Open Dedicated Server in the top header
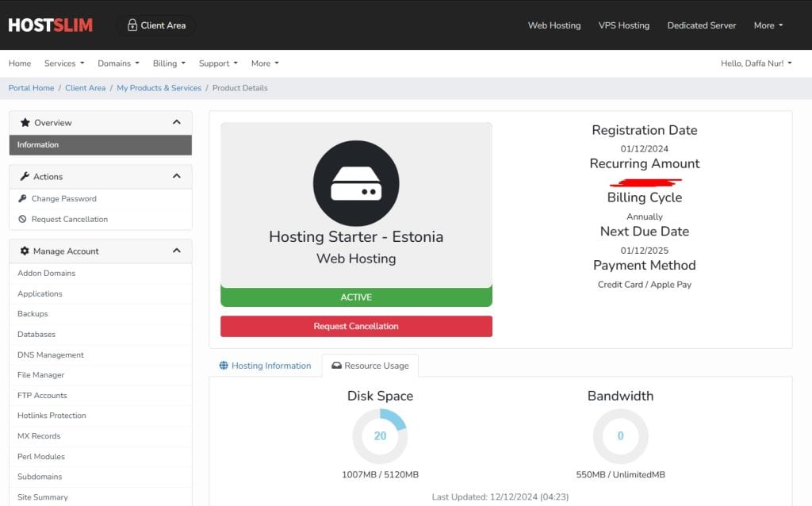The image size is (812, 506). tap(702, 25)
